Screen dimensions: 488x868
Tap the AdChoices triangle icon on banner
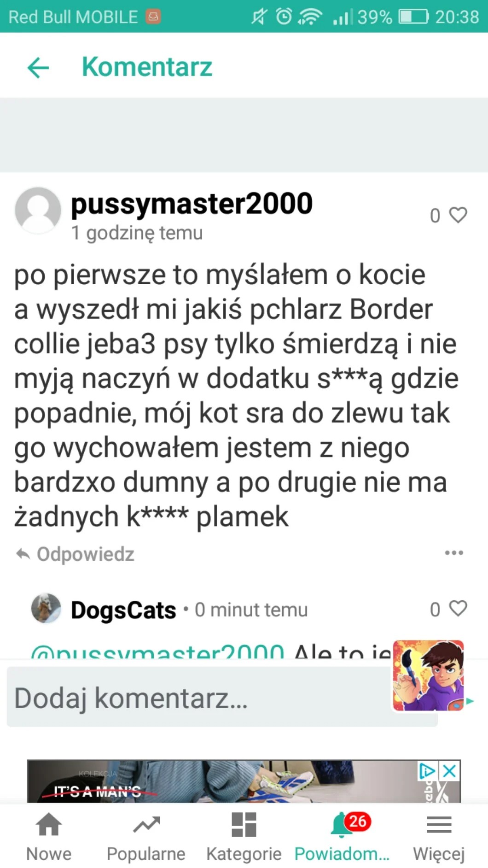tap(427, 770)
